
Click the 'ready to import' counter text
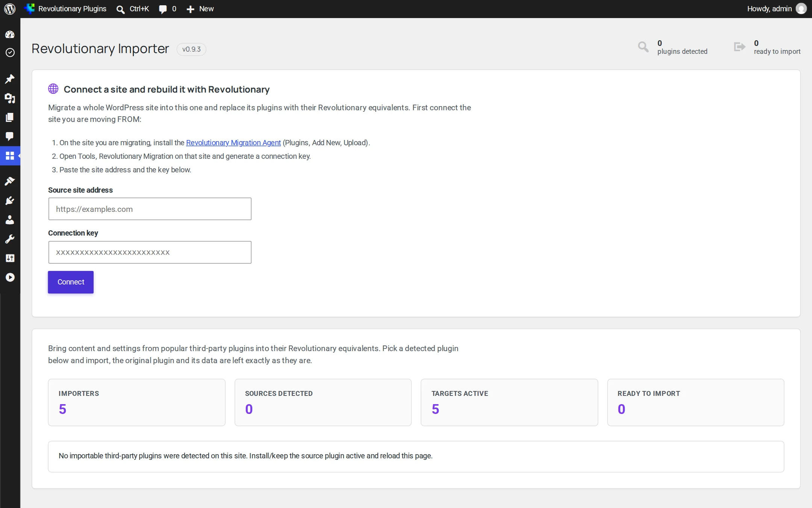pyautogui.click(x=777, y=52)
